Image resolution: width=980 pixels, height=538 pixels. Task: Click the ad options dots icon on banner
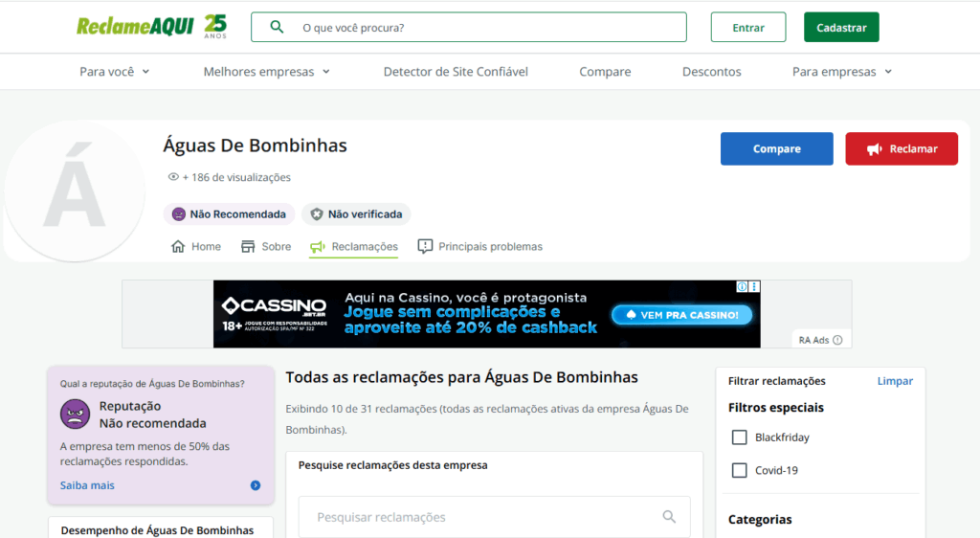pyautogui.click(x=754, y=287)
